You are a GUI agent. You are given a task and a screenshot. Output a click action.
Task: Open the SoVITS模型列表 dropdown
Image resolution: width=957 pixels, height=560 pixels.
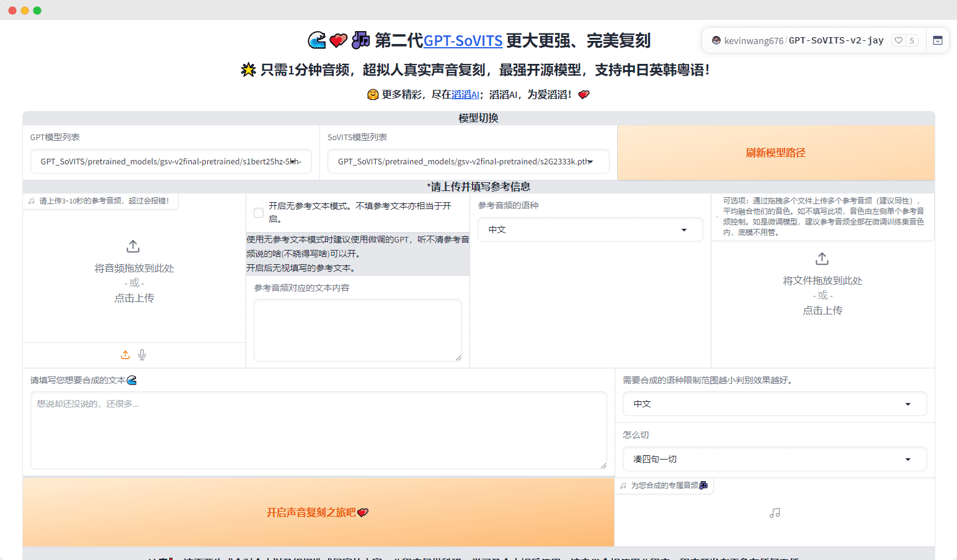(468, 161)
